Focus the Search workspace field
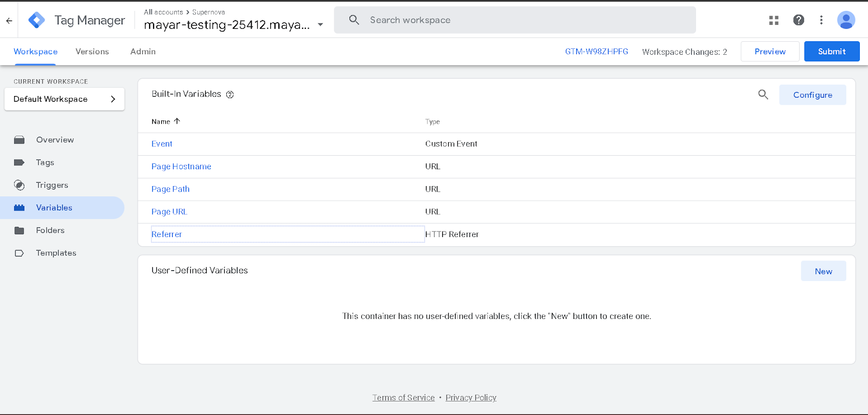The width and height of the screenshot is (868, 415). 515,20
